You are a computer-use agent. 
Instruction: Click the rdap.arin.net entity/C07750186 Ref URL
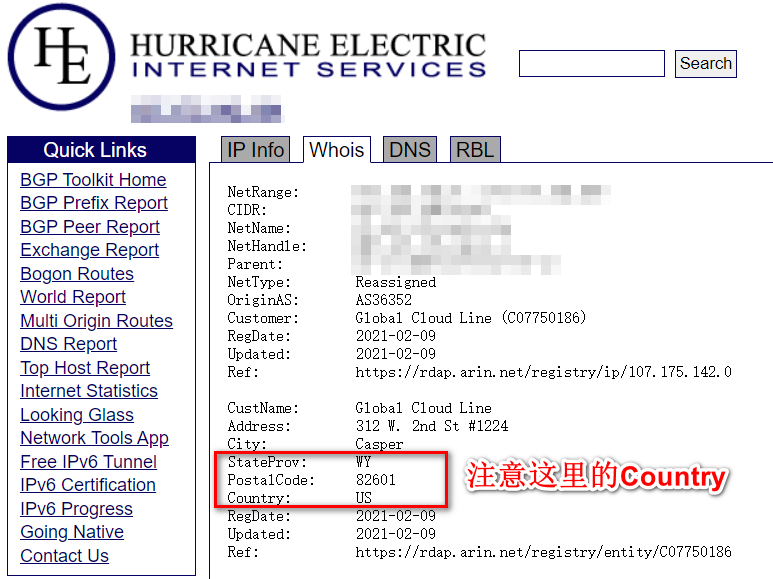coord(543,552)
